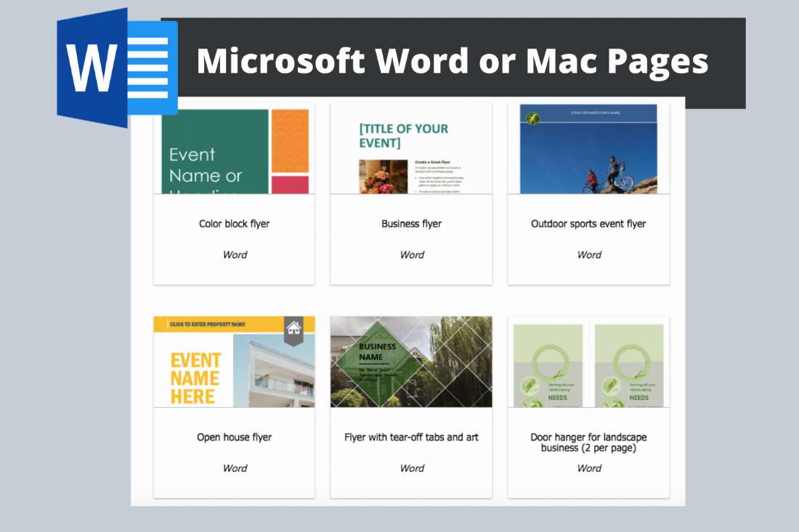Click 'EVENT NAME HERE' text in Open house flyer
Image resolution: width=799 pixels, height=532 pixels.
coord(195,378)
